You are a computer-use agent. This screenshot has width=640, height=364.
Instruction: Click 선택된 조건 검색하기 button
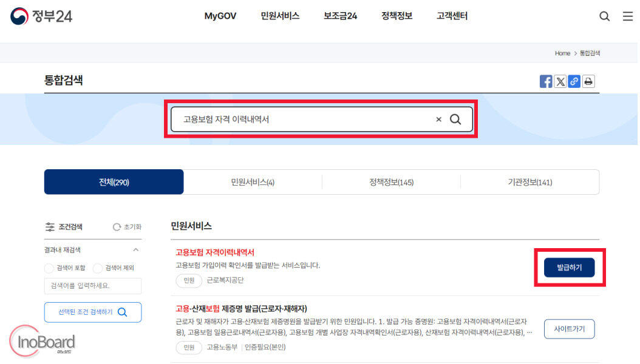(93, 312)
